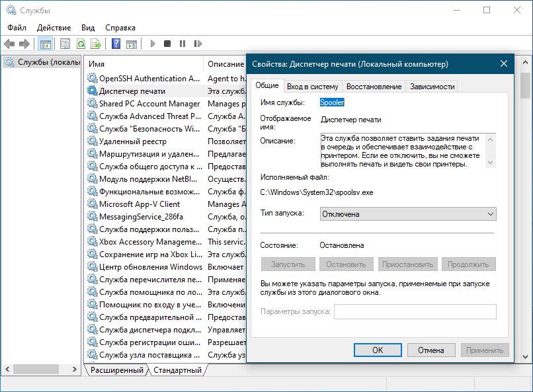
Task: Click the Export list toolbar icon
Action: (x=96, y=44)
